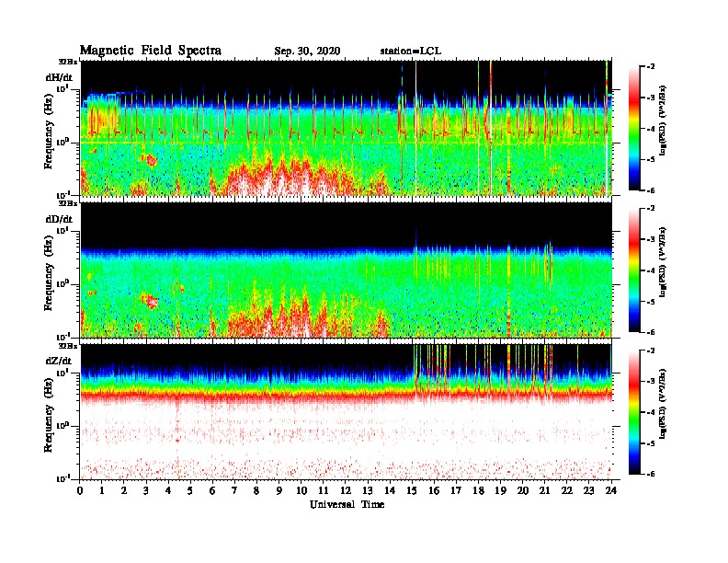Click hour tick label "19" on time axis
728x563 pixels.
point(500,490)
